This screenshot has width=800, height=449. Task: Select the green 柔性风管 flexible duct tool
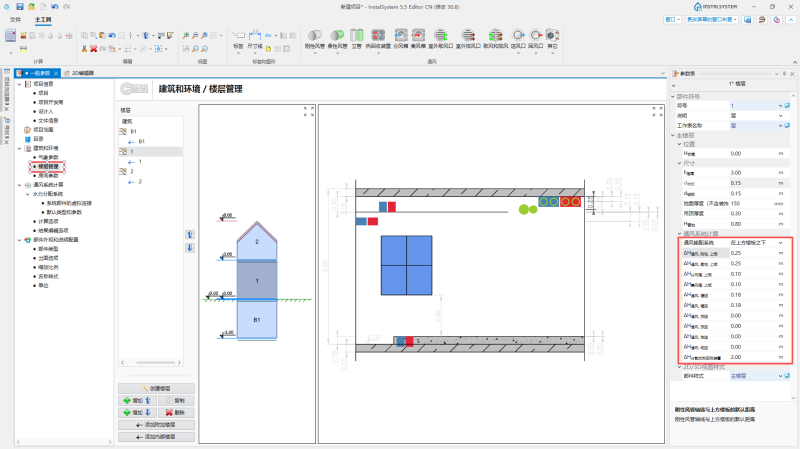click(x=337, y=39)
